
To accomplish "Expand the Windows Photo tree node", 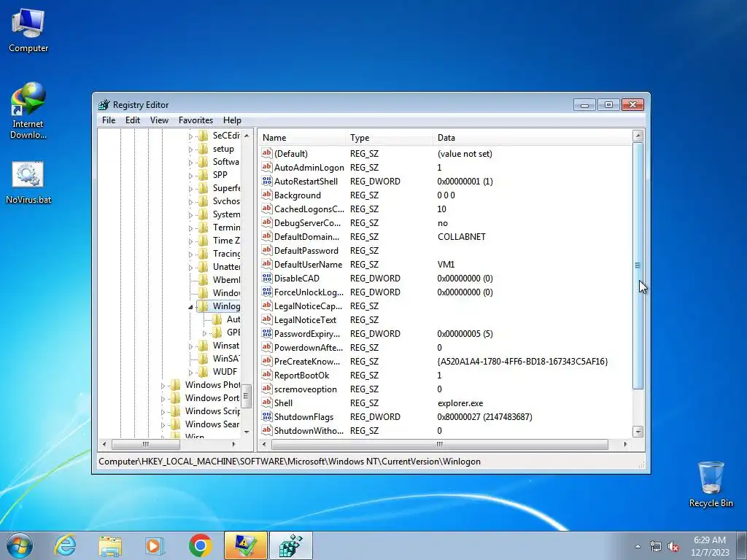I will tap(163, 385).
